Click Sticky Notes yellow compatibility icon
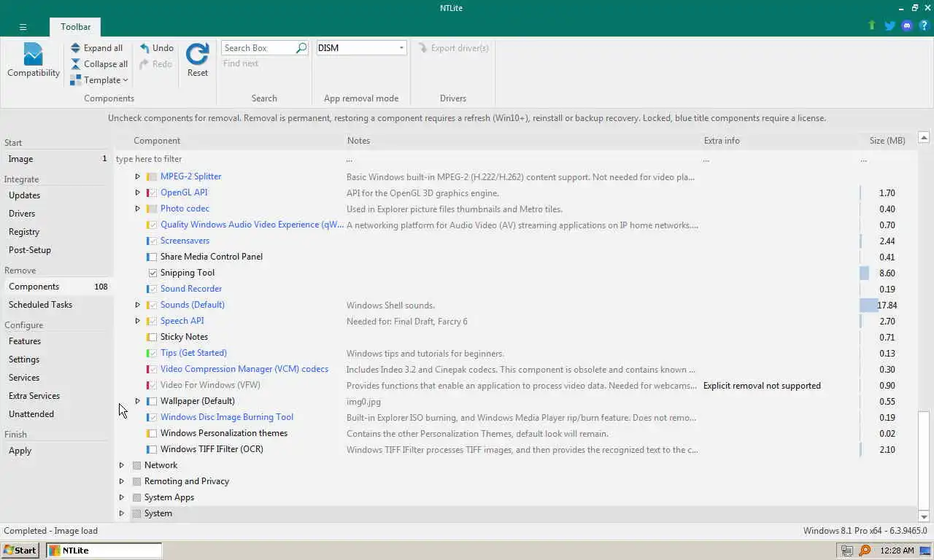The image size is (934, 560). point(148,337)
